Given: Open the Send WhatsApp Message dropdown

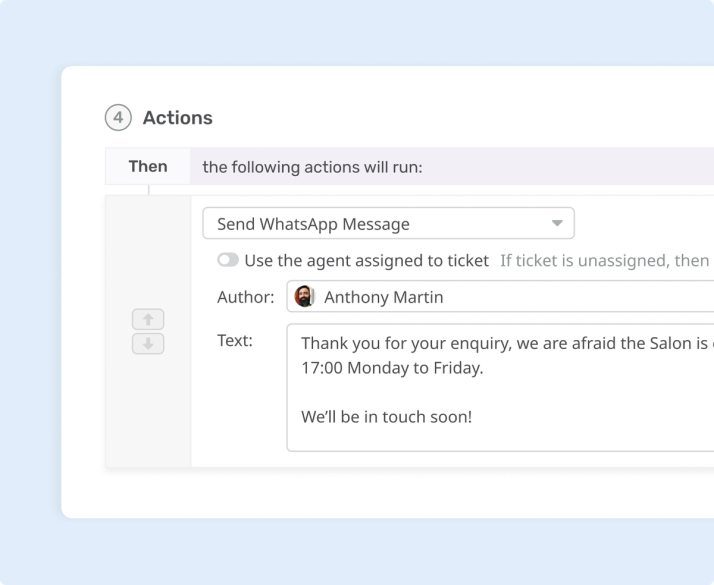Looking at the screenshot, I should click(388, 223).
